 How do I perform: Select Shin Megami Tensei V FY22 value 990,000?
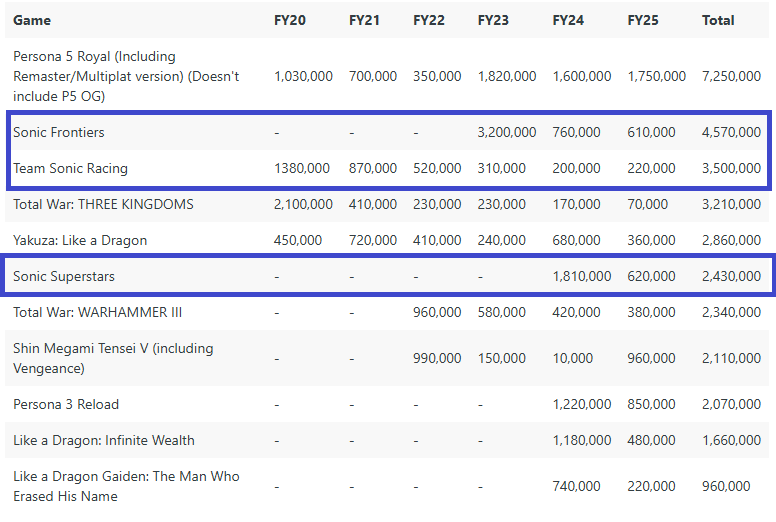point(437,358)
